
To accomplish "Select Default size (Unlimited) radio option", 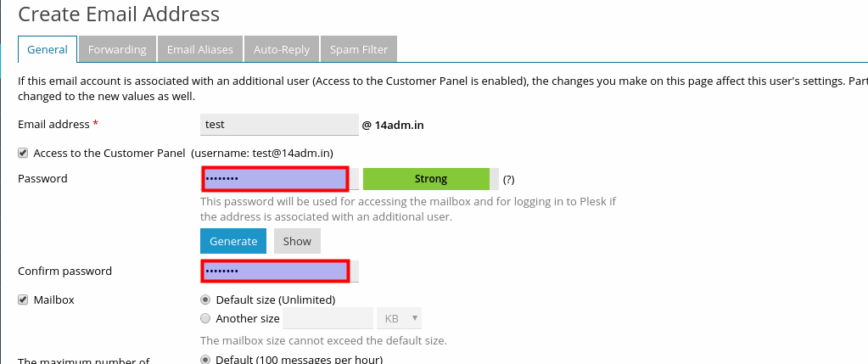I will (x=205, y=300).
